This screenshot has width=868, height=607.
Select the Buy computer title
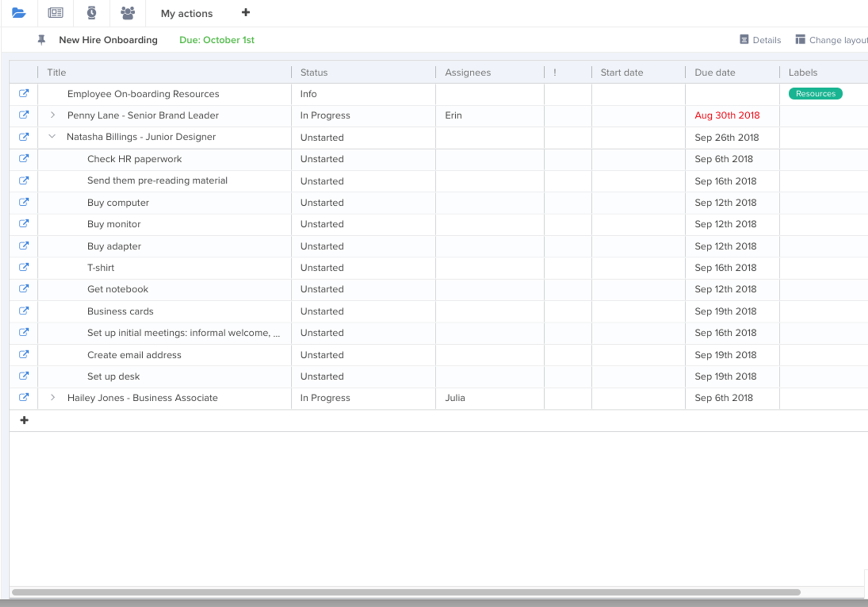[118, 203]
